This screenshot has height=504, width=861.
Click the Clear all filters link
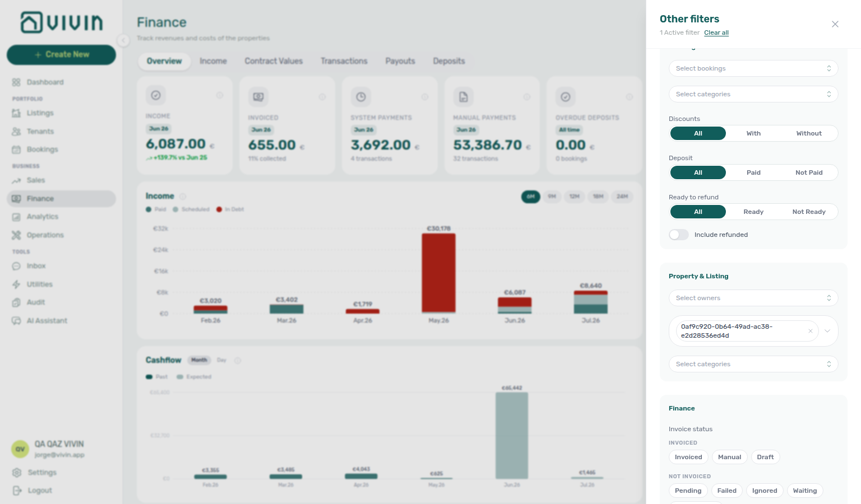[x=716, y=32]
